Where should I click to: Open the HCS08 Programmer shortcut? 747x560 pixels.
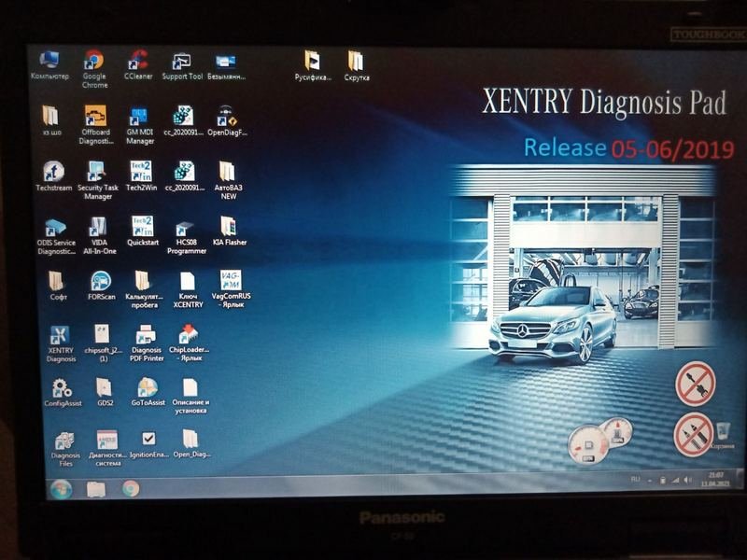[185, 228]
